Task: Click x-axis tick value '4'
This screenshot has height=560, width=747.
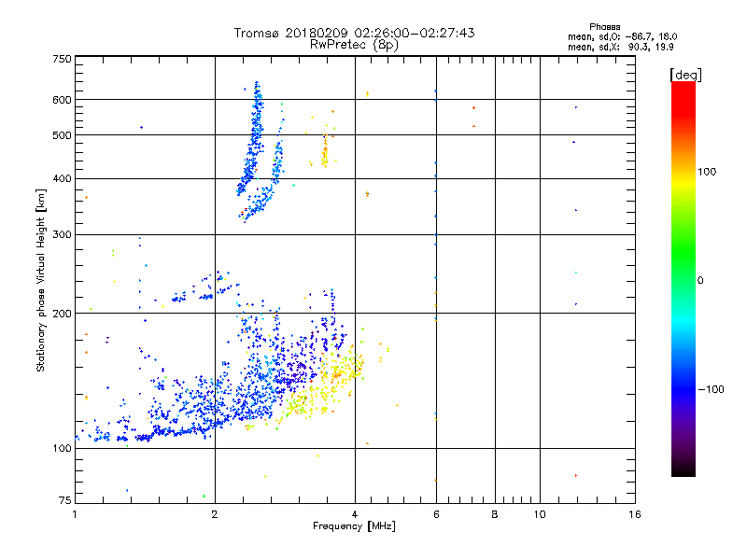Action: click(355, 514)
